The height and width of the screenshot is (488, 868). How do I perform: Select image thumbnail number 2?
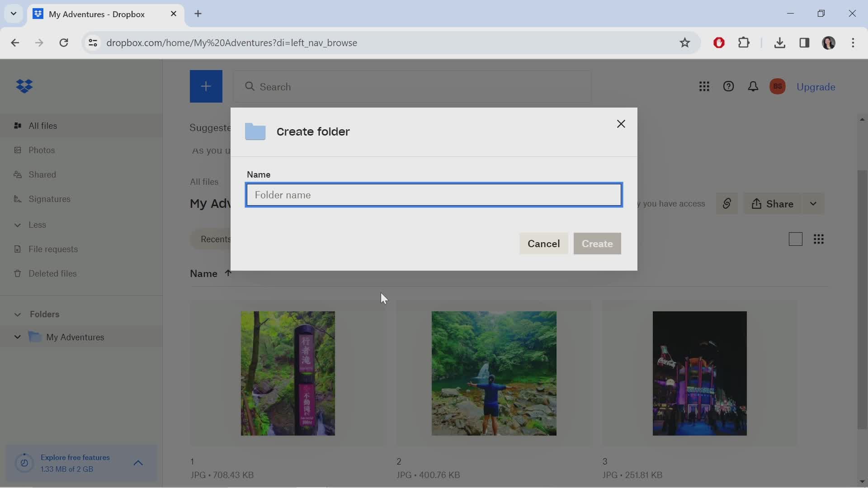pyautogui.click(x=493, y=372)
